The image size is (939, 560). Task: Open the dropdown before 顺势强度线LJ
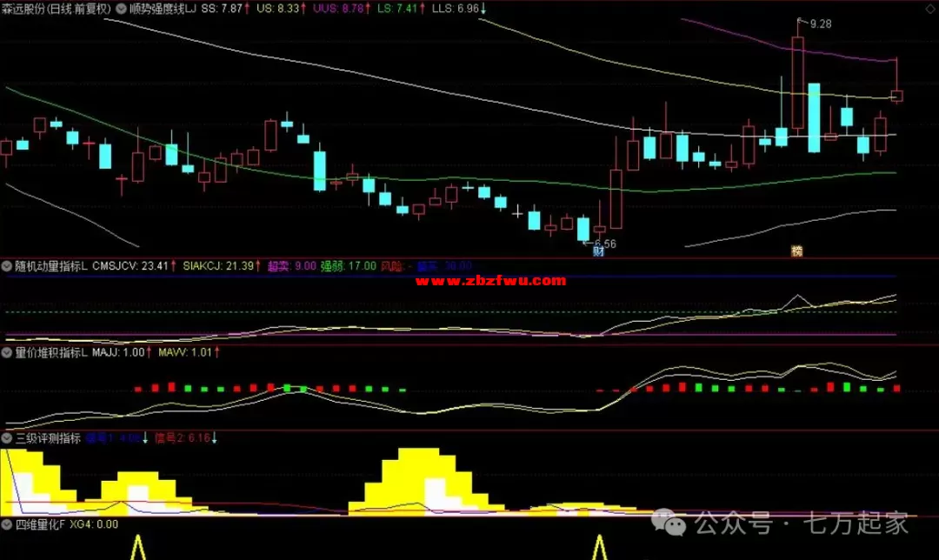click(x=121, y=9)
